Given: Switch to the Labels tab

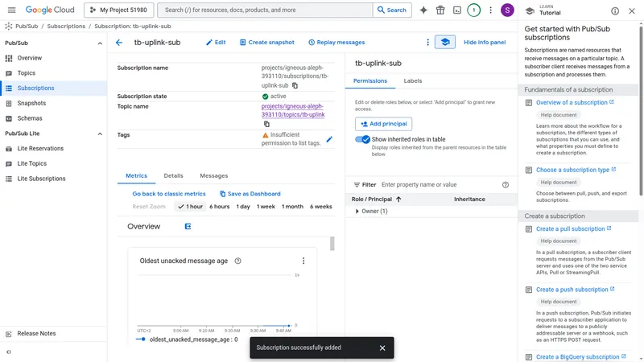Looking at the screenshot, I should pos(412,81).
